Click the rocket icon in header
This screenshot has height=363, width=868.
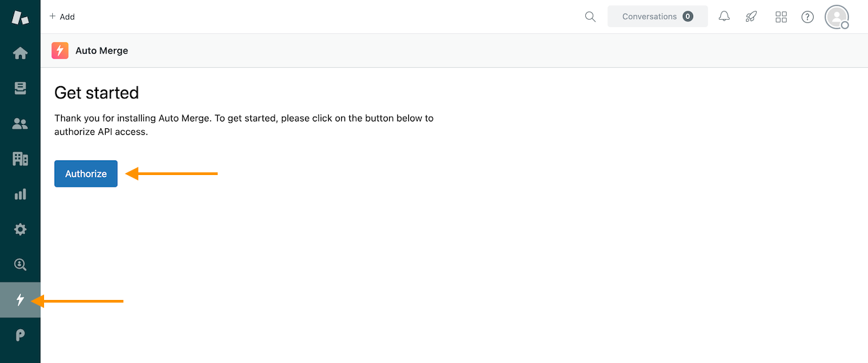(751, 17)
